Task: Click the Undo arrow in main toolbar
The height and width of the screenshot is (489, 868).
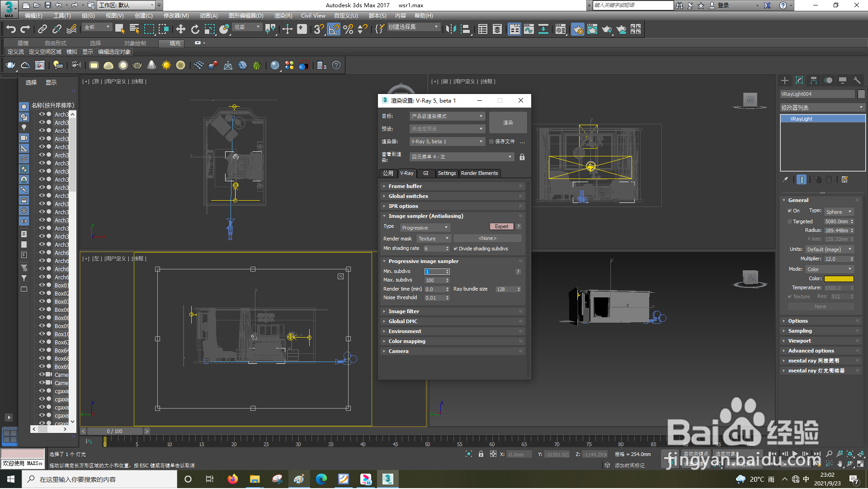Action: pyautogui.click(x=11, y=29)
